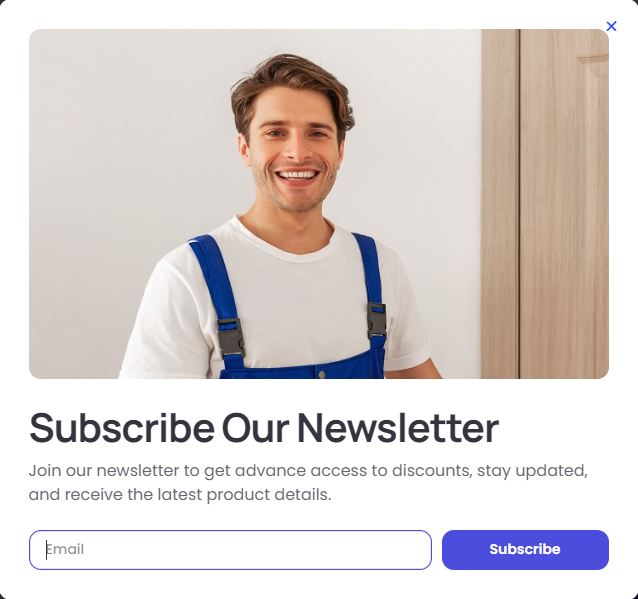
Task: Click the newsletter description paragraph
Action: (x=308, y=483)
